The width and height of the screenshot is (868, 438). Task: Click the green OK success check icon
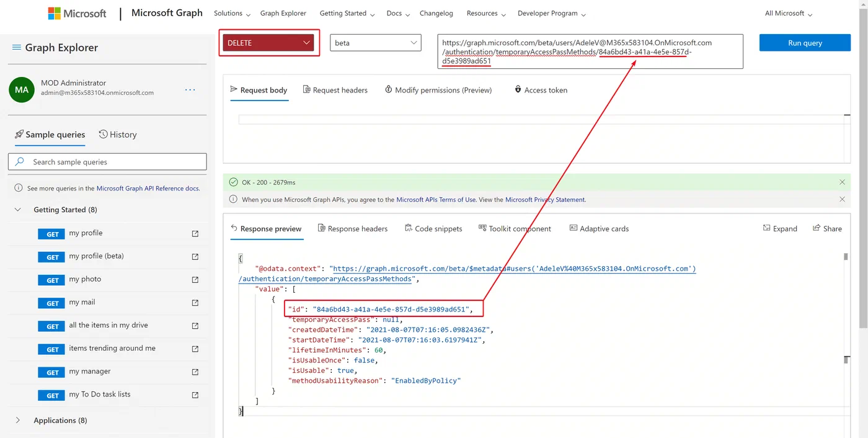[x=233, y=182]
